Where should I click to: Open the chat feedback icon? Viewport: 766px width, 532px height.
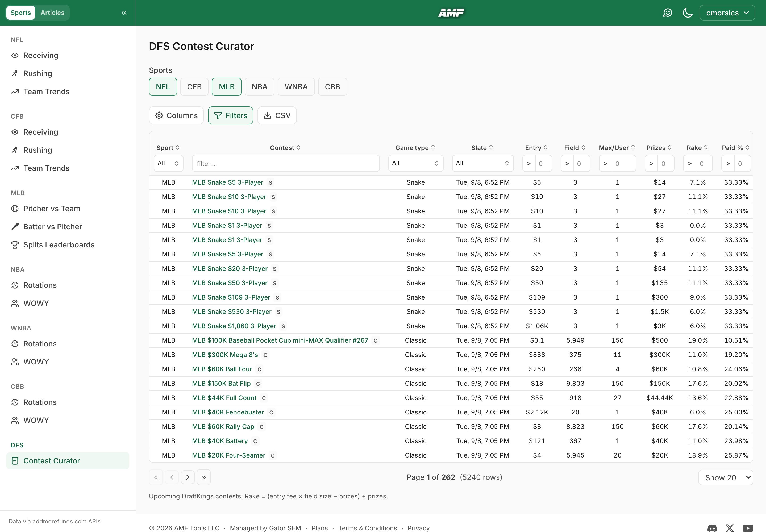(667, 13)
